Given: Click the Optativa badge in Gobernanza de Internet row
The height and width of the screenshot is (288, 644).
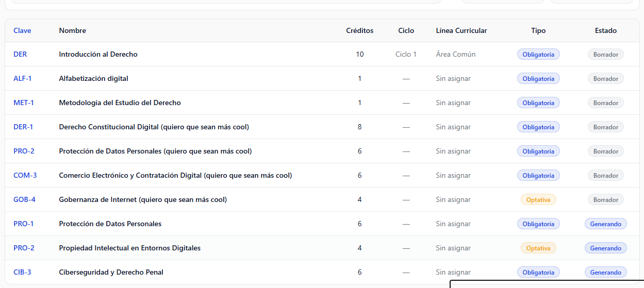Looking at the screenshot, I should click(538, 199).
